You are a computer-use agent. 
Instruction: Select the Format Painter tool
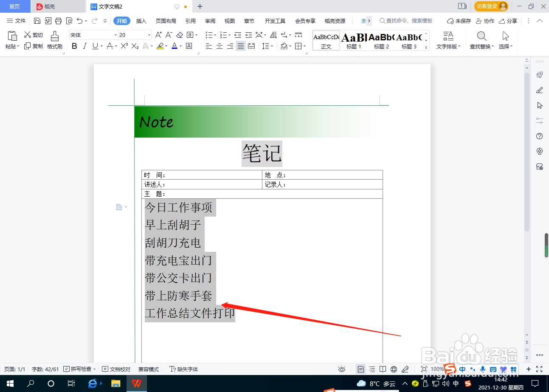[54, 40]
